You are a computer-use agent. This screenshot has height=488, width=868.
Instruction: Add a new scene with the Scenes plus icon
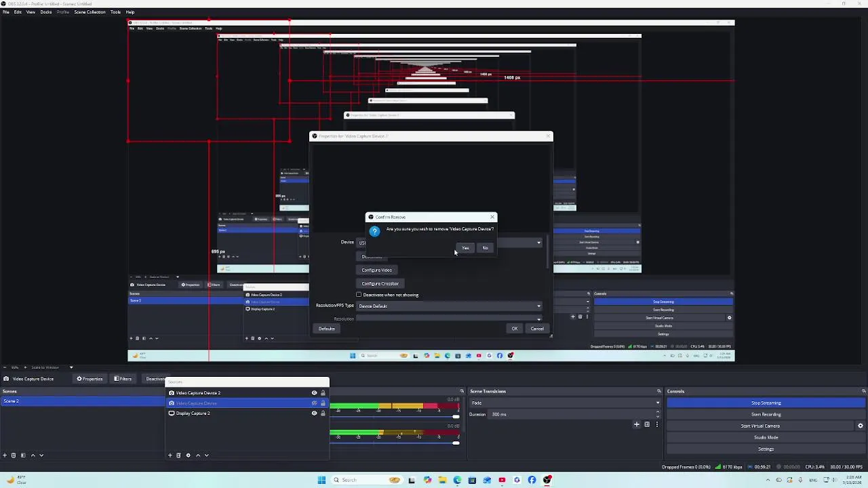pyautogui.click(x=5, y=455)
